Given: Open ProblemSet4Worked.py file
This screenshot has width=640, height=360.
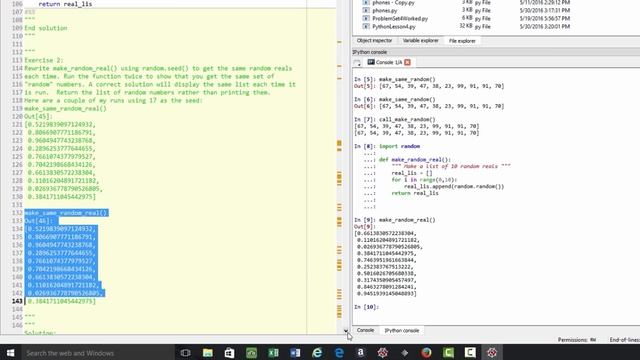Looking at the screenshot, I should coord(400,18).
